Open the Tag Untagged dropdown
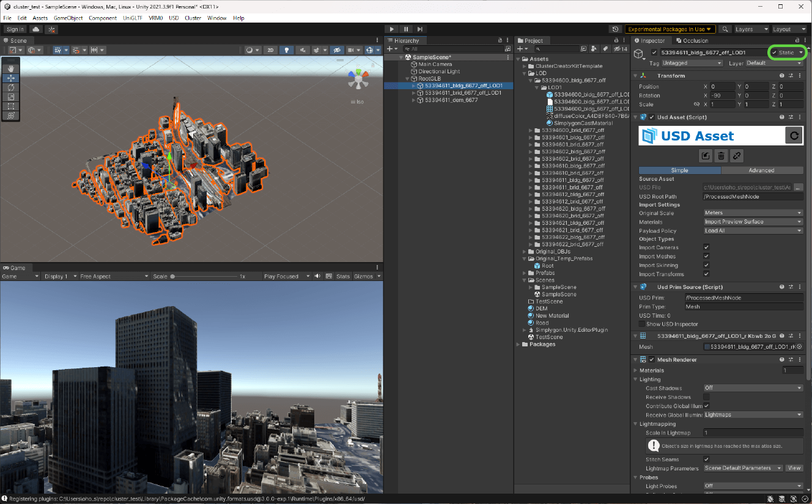The height and width of the screenshot is (504, 812). [x=692, y=63]
